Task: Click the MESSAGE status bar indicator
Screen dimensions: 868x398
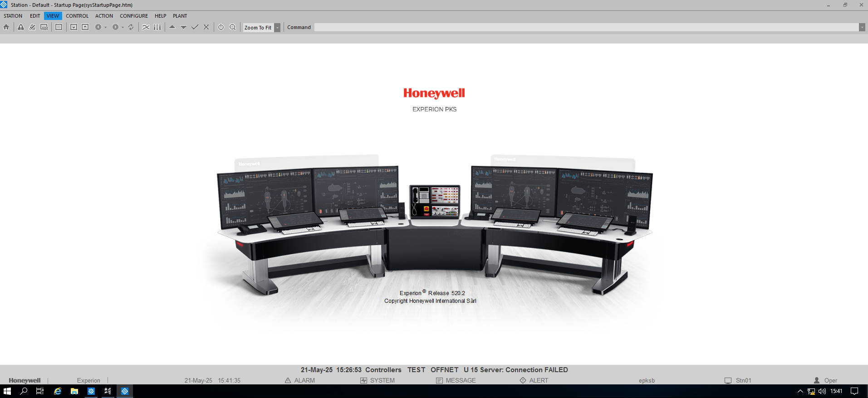Action: (x=456, y=380)
